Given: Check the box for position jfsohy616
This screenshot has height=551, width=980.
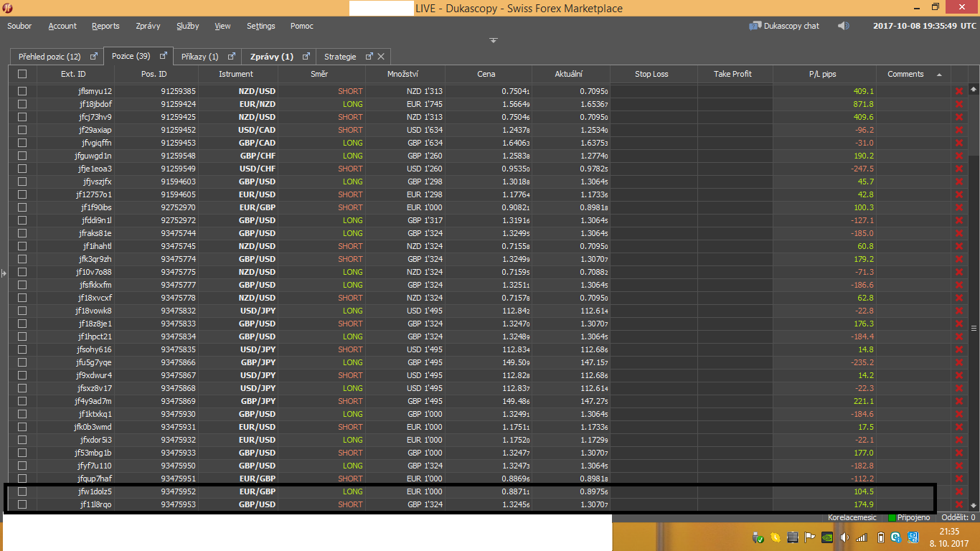Looking at the screenshot, I should tap(22, 349).
